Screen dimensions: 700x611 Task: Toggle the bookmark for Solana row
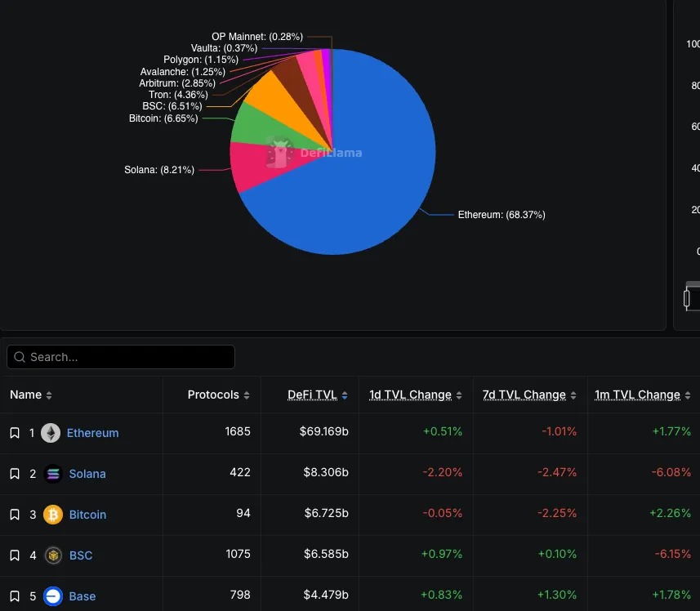click(13, 474)
